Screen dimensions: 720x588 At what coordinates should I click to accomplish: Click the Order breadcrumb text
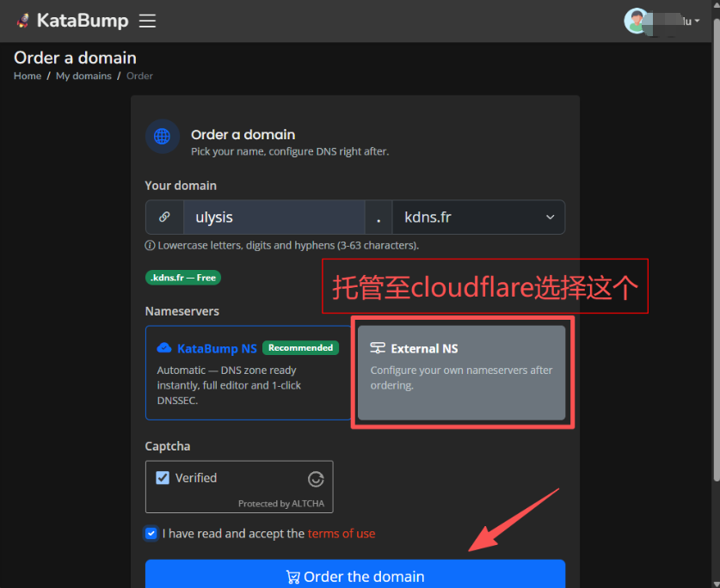pyautogui.click(x=139, y=76)
